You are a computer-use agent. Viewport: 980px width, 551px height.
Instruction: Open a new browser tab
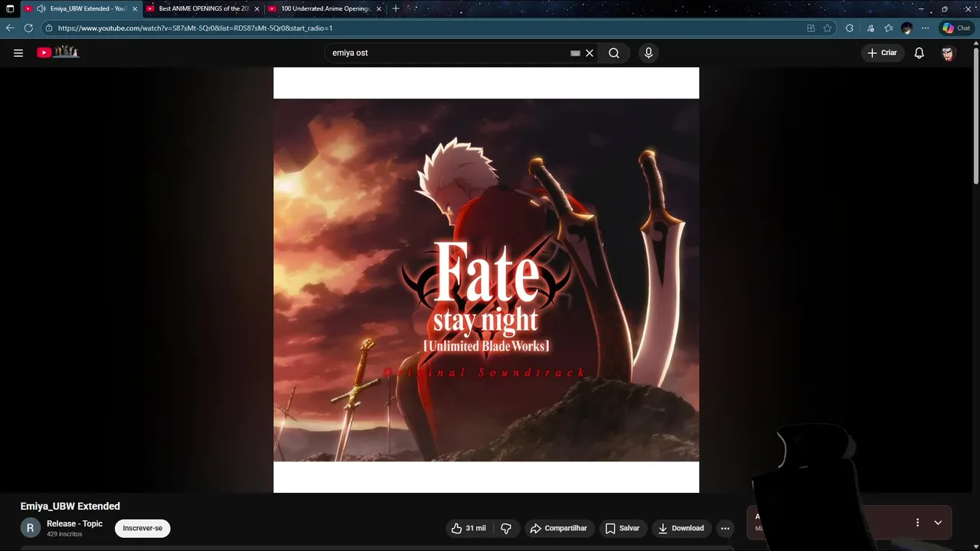[x=396, y=9]
